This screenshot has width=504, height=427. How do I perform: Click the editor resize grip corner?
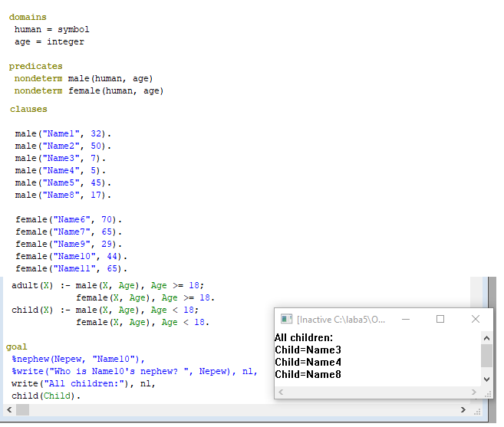pyautogui.click(x=477, y=411)
